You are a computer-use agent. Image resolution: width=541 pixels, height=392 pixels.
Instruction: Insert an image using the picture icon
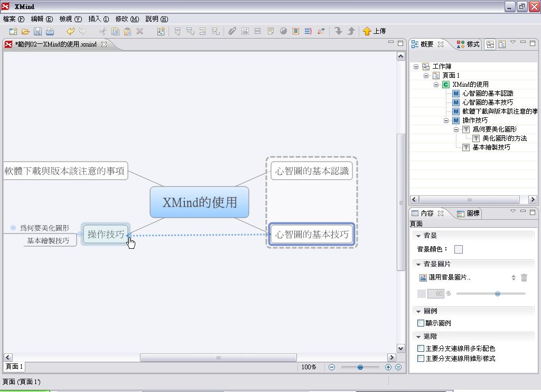click(x=245, y=31)
